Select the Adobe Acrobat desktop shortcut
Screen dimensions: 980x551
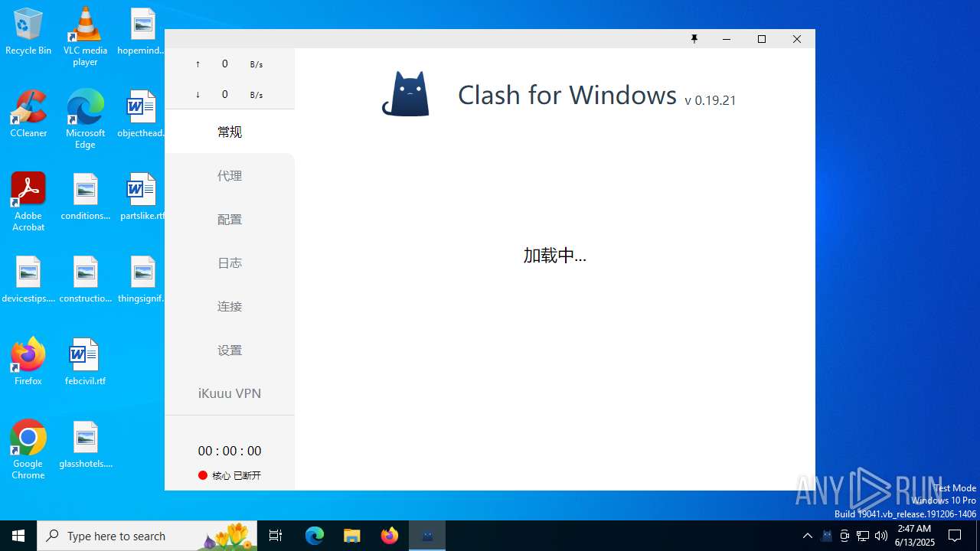point(28,202)
